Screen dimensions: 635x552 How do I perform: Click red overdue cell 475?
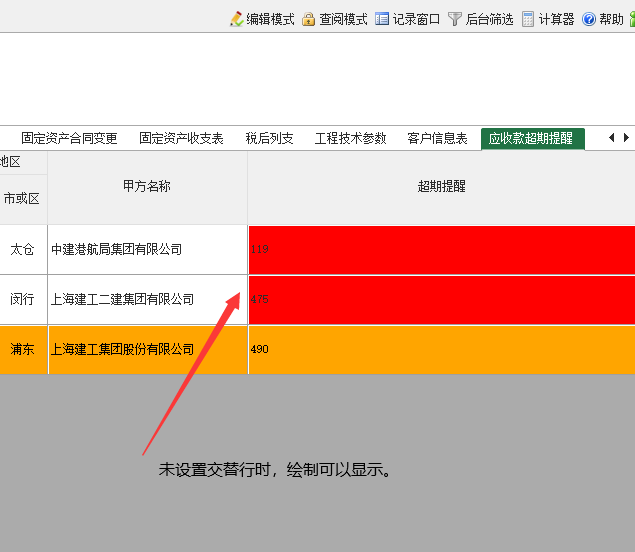coord(442,300)
